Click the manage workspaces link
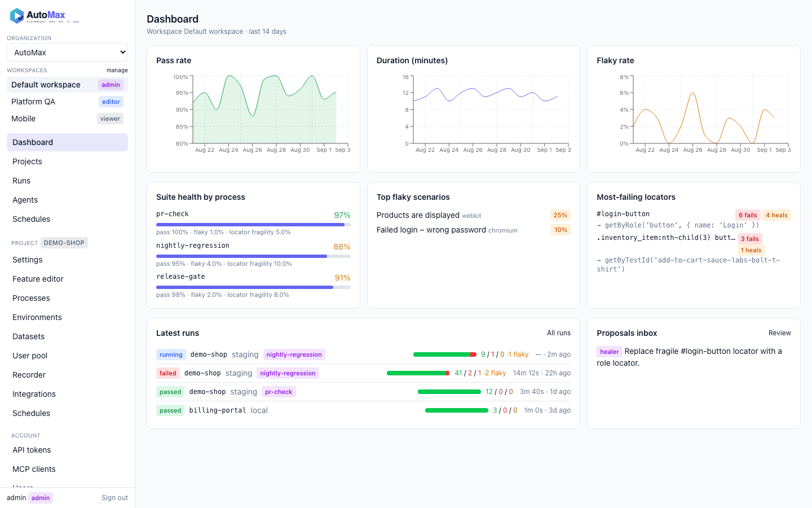 [117, 71]
